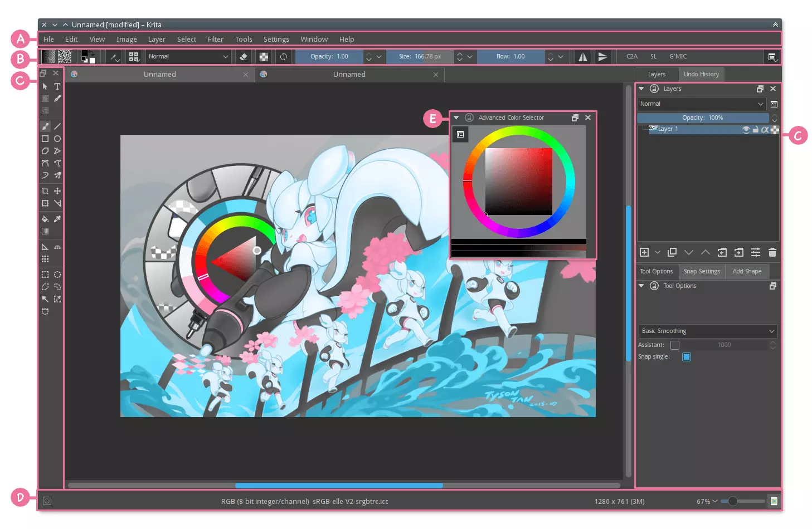
Task: Select the Color Picker tool in the toolbox
Action: (x=57, y=219)
